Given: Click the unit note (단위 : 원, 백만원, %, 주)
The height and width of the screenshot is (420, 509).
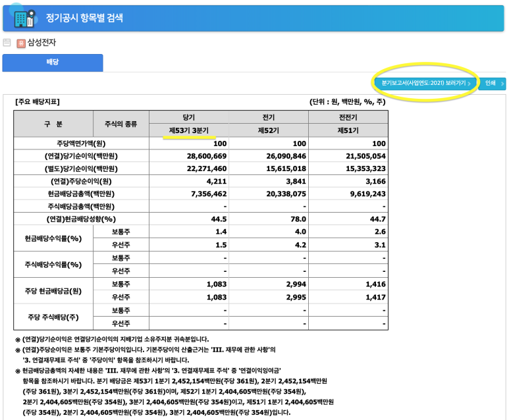Looking at the screenshot, I should point(347,102).
